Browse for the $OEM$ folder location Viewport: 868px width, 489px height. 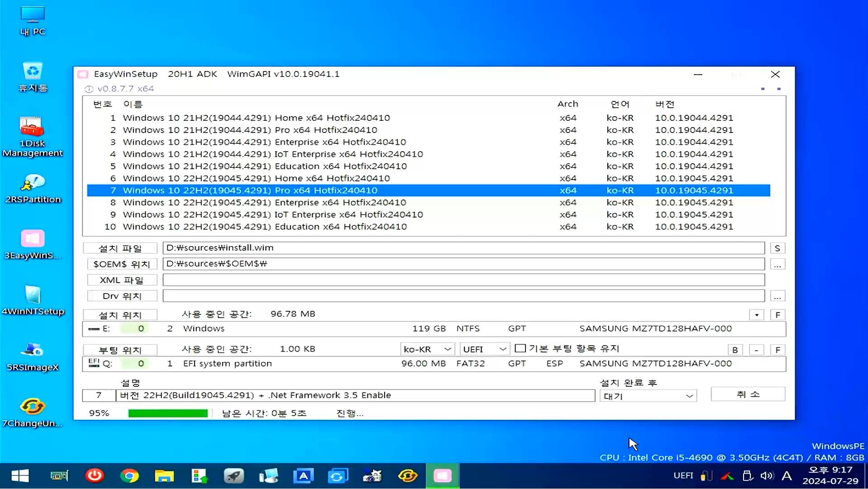point(777,264)
